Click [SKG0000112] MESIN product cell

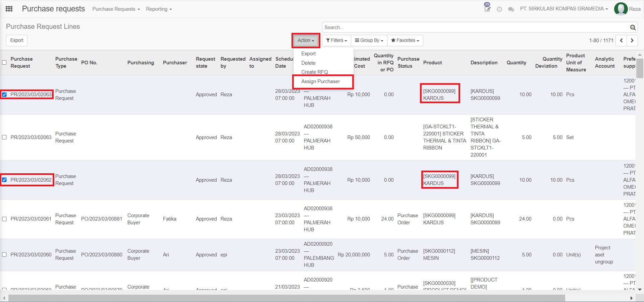(x=439, y=254)
